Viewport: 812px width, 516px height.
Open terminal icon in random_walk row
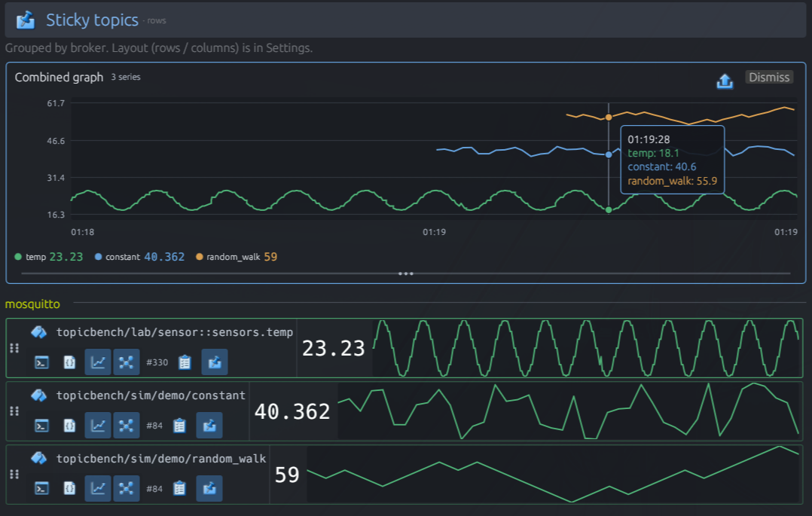pos(41,489)
